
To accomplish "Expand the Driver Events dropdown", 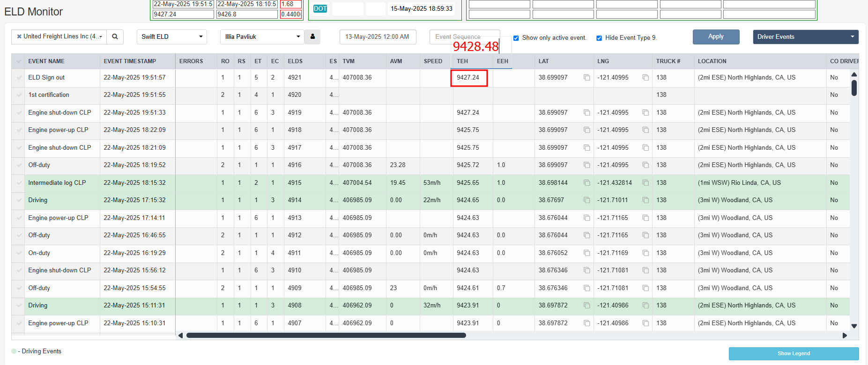I will pos(806,37).
